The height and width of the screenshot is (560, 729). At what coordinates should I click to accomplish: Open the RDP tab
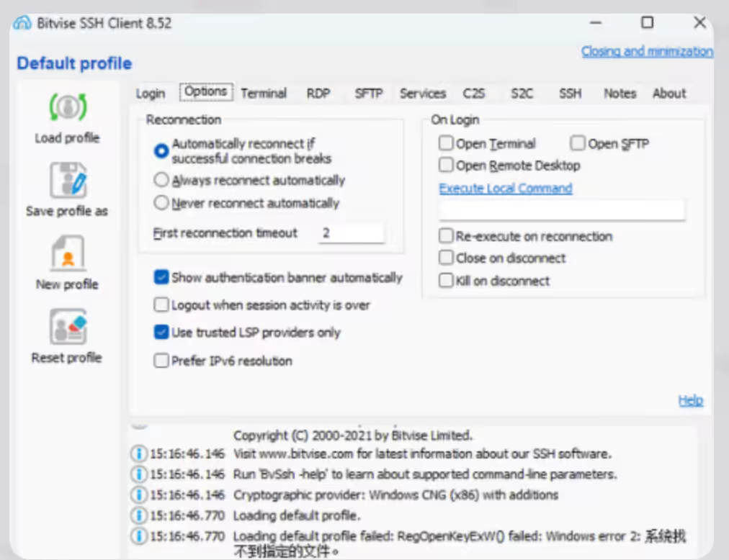coord(318,94)
